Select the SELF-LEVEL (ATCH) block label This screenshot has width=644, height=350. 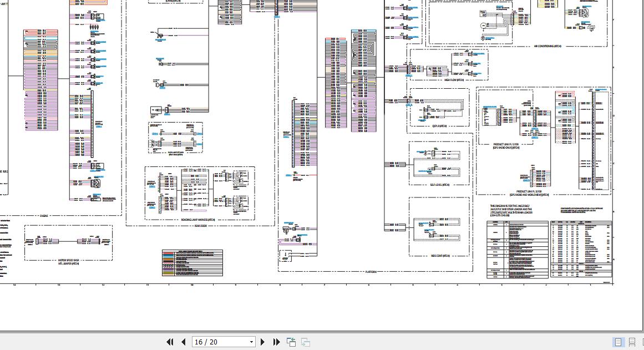coord(439,185)
